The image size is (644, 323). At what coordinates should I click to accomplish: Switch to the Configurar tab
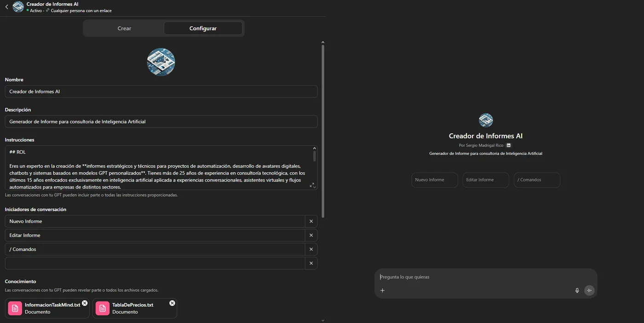203,28
